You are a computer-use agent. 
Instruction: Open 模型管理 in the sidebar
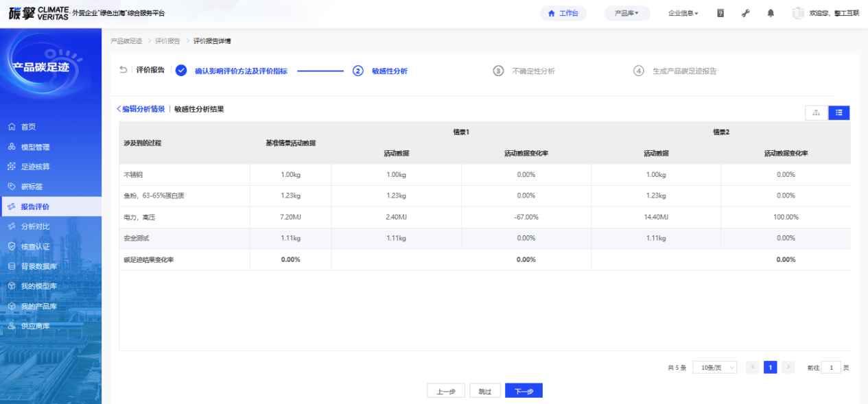(35, 147)
